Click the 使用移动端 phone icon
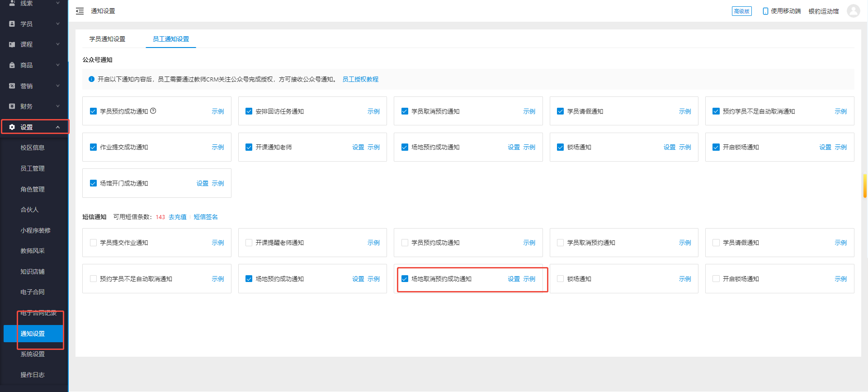The image size is (868, 392). point(765,11)
